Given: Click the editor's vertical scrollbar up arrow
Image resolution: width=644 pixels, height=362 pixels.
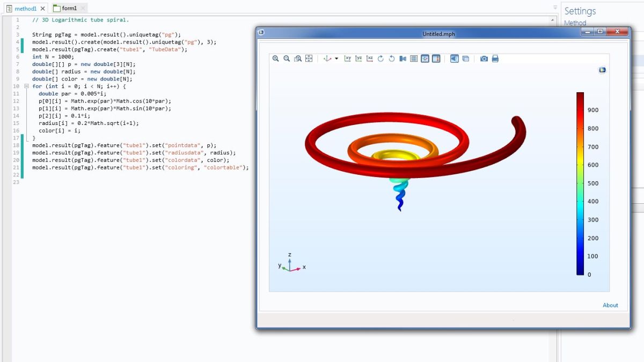Looking at the screenshot, I should 553,19.
